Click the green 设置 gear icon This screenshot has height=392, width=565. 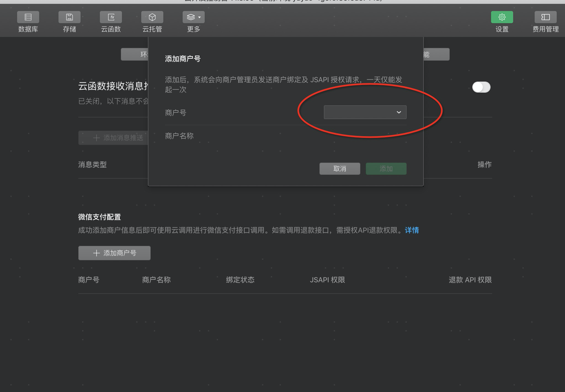tap(502, 17)
